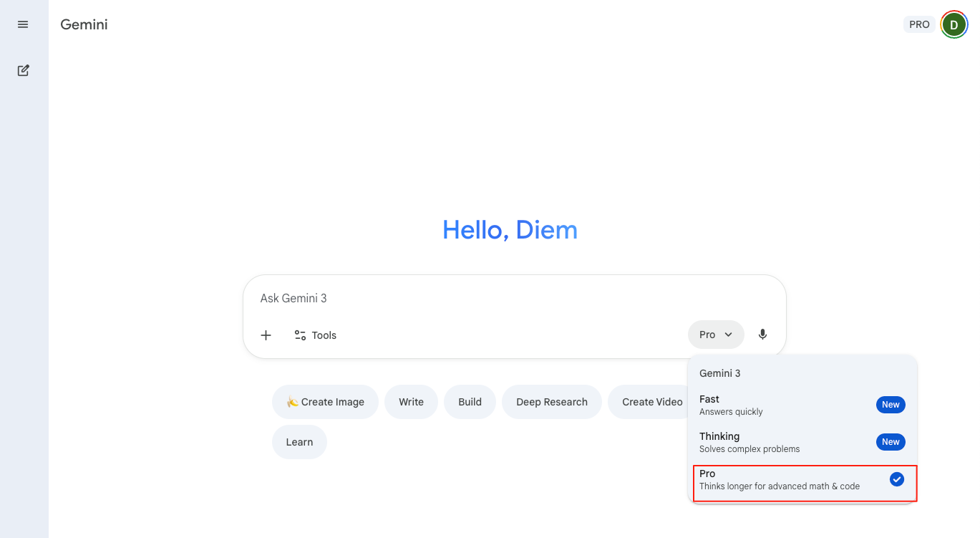Click the blue checkmark beside Pro
Screen dimensions: 980x538
tap(896, 479)
